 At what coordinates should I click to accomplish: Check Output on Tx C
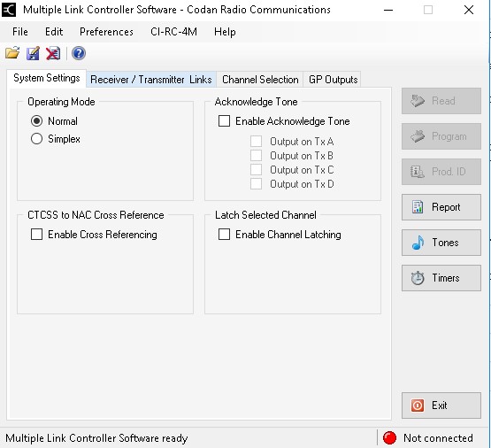point(257,169)
